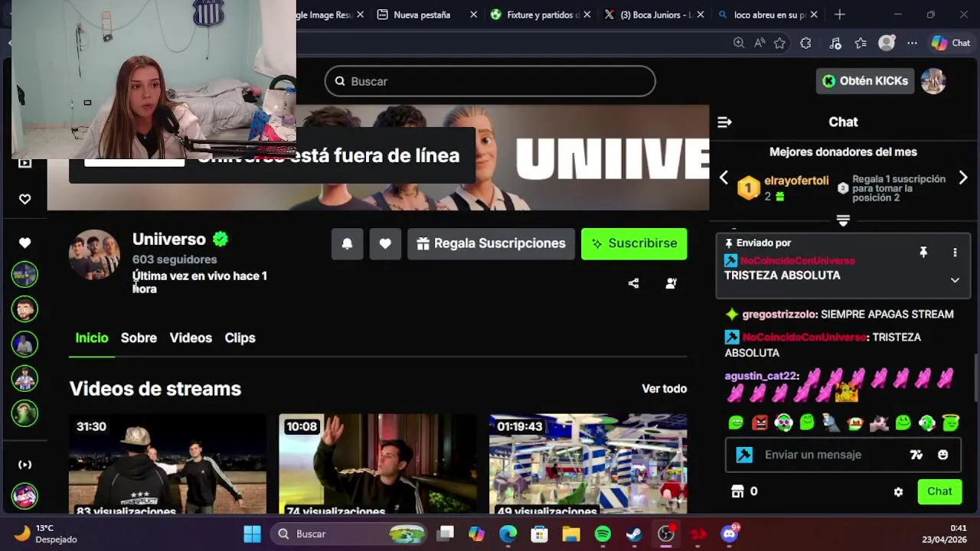Open Steam from the taskbar
Screen dimensions: 980x551
(634, 534)
